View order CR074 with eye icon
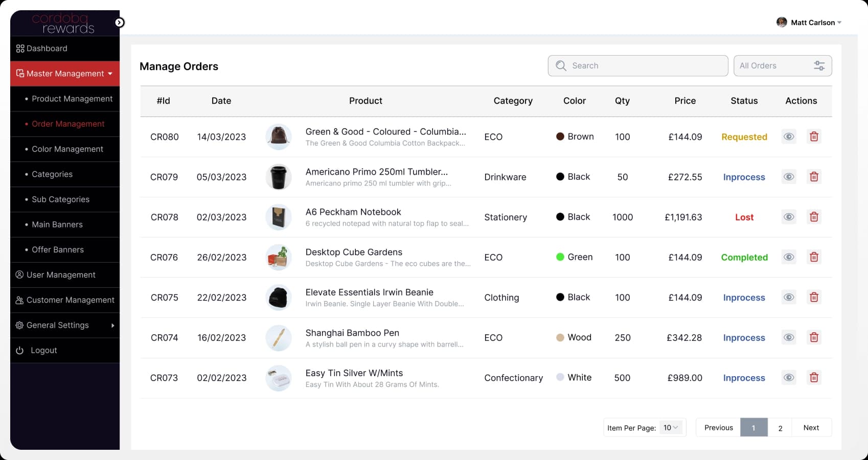 pos(789,337)
